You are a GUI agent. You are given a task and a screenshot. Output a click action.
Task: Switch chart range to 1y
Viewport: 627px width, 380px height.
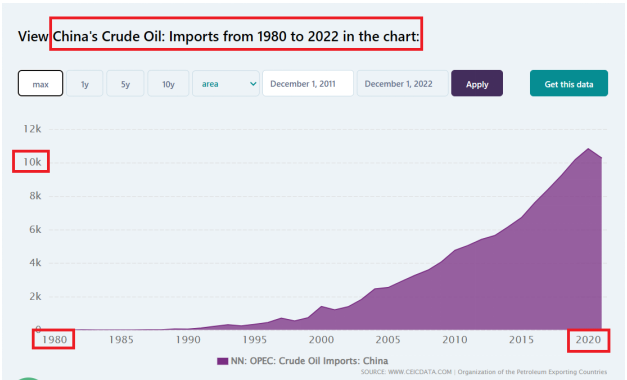[85, 83]
